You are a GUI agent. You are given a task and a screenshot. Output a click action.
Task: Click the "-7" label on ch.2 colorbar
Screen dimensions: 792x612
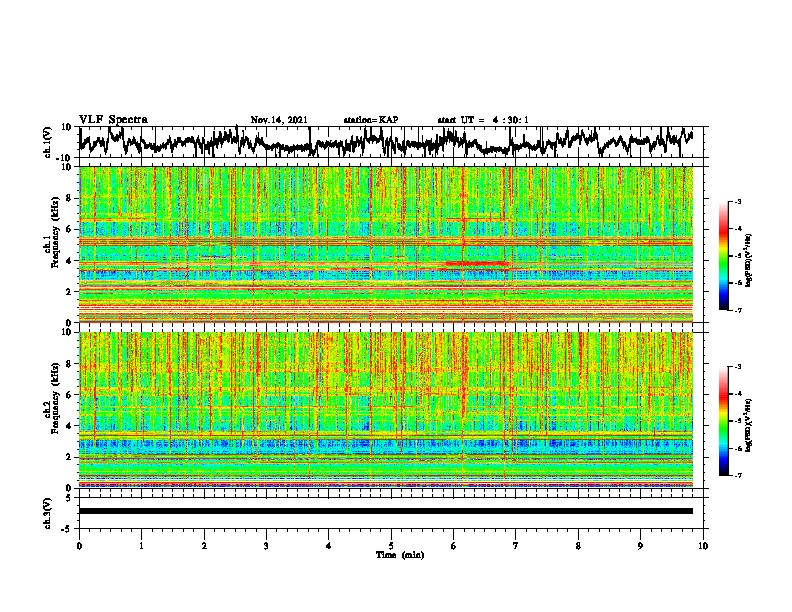737,475
